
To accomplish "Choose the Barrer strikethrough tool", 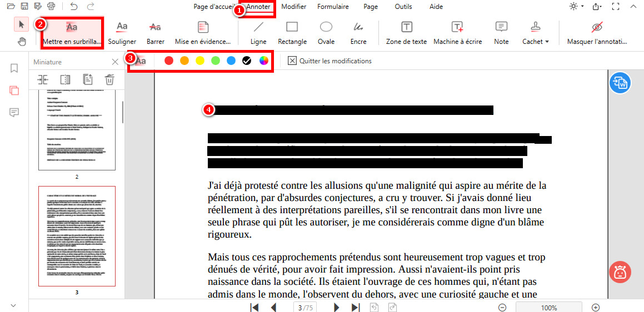I will coord(155,34).
